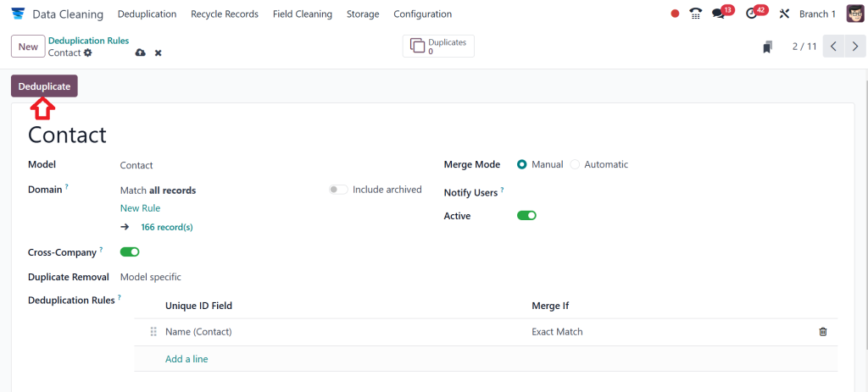Click Match all records domain text
The image size is (868, 392).
(158, 190)
